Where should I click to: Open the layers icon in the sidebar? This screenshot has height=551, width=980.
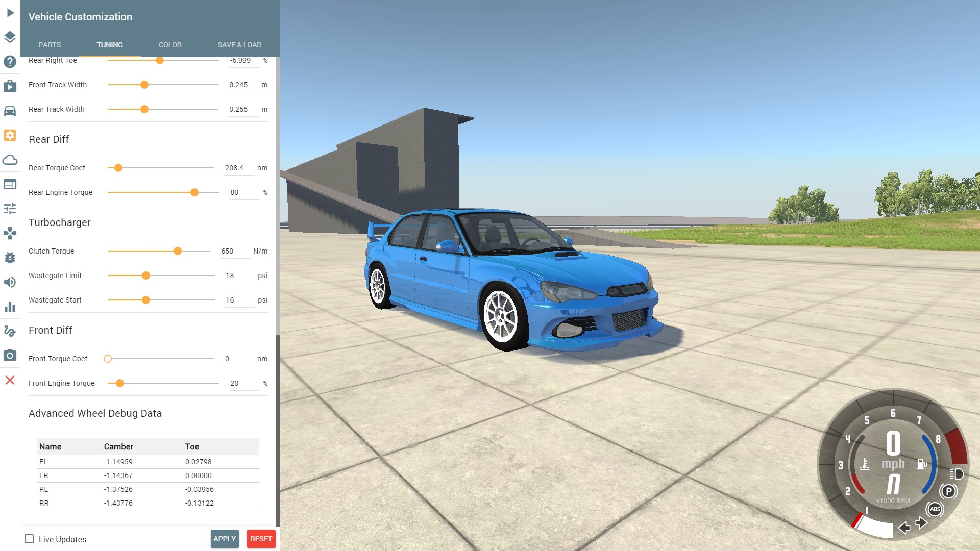click(x=10, y=37)
